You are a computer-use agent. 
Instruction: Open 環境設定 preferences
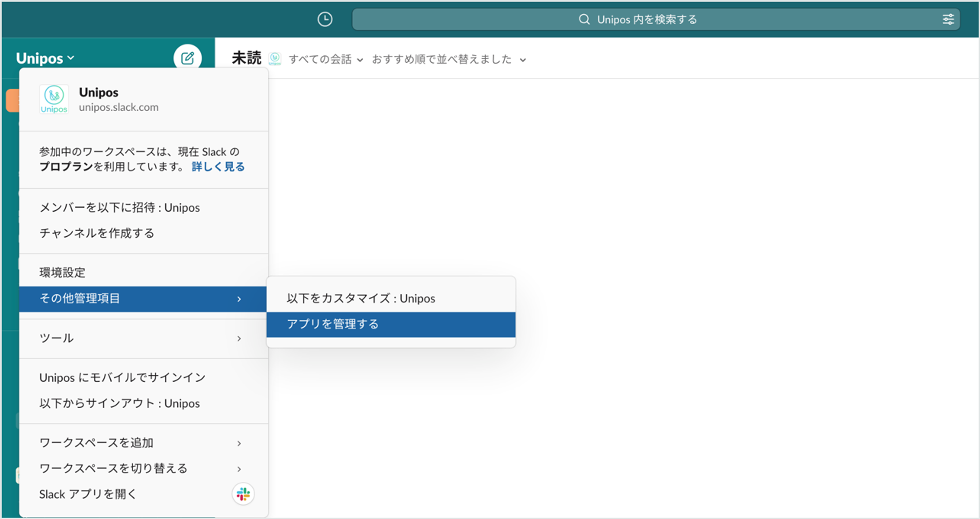click(x=143, y=272)
